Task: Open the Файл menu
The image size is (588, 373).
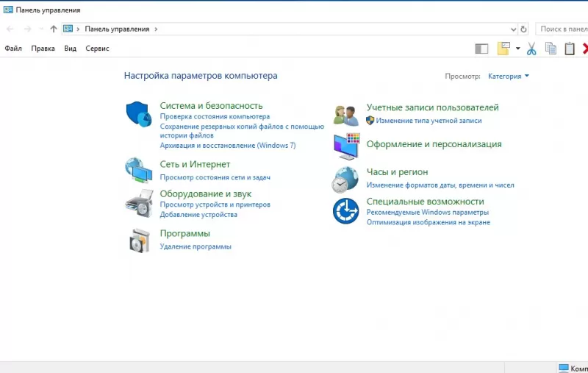Action: 13,49
